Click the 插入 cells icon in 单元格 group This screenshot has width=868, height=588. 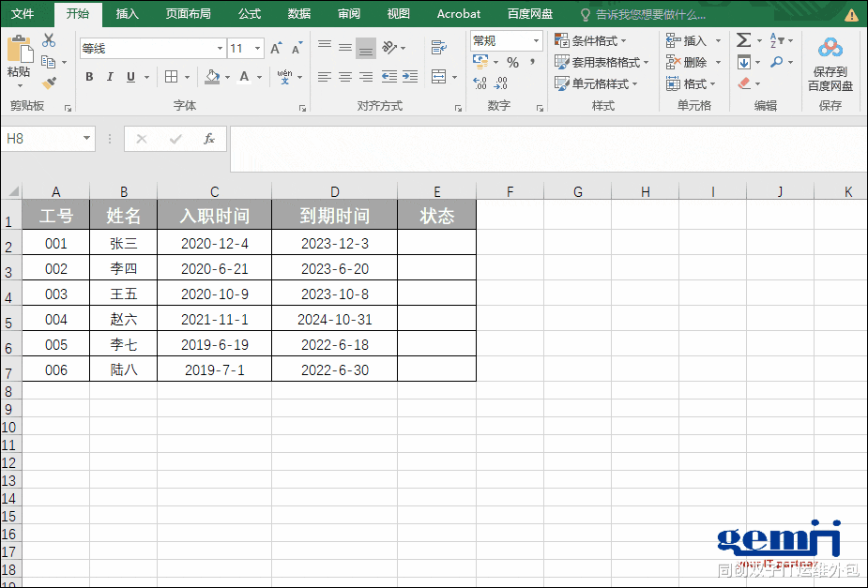click(x=671, y=40)
